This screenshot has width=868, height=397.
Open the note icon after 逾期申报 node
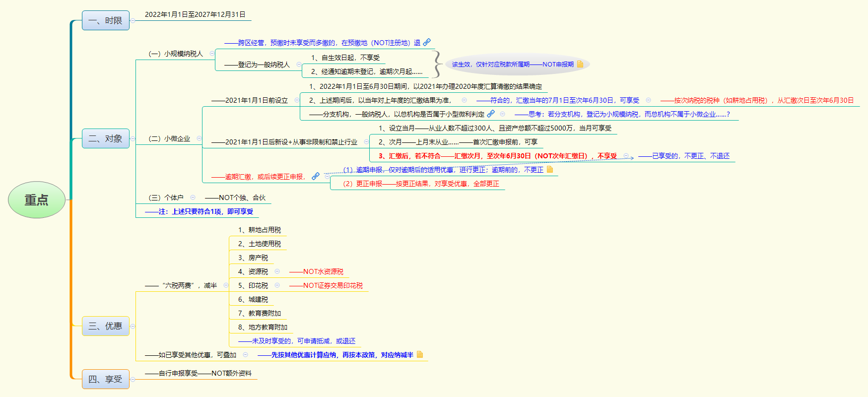point(550,169)
